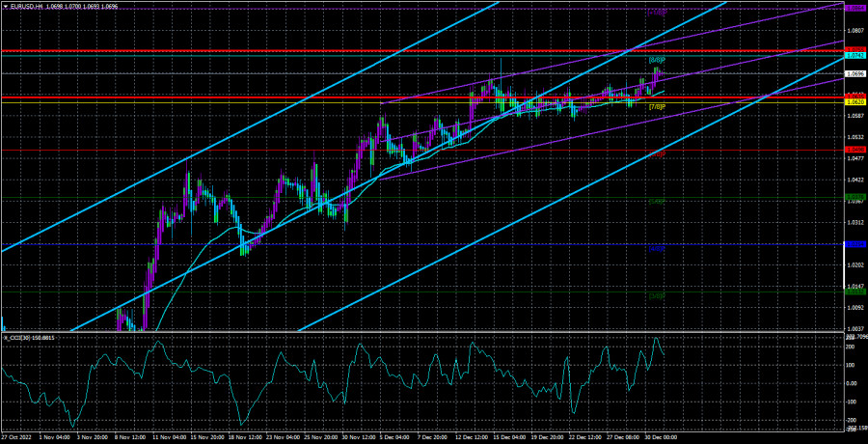Viewport: 868px width, 444px height.
Task: Click the red 1.0498 price level tag
Action: [854, 150]
